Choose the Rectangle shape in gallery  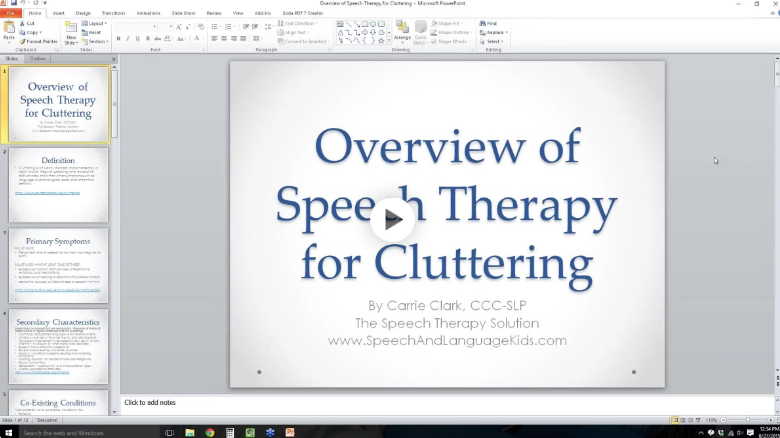pos(365,24)
